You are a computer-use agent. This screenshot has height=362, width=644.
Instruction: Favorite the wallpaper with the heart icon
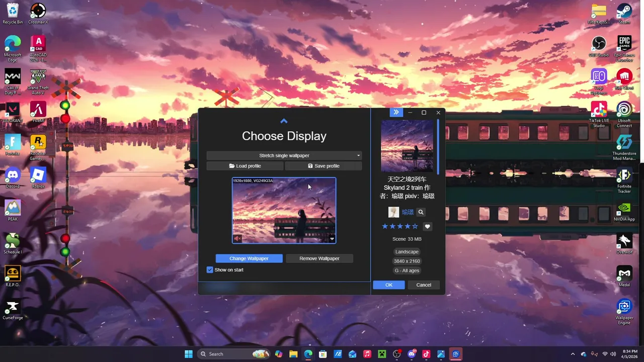(x=427, y=227)
